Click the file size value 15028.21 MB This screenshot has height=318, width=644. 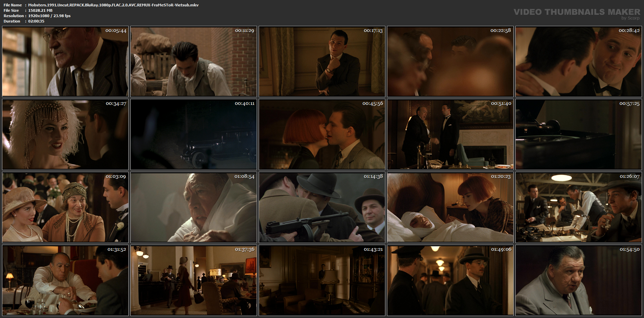tap(40, 10)
